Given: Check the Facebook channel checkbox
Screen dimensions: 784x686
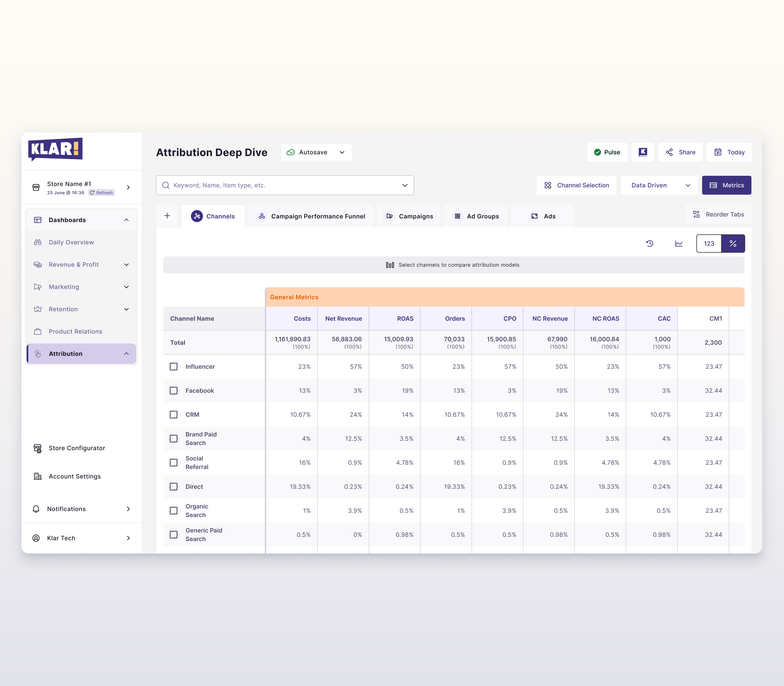Looking at the screenshot, I should click(x=174, y=390).
